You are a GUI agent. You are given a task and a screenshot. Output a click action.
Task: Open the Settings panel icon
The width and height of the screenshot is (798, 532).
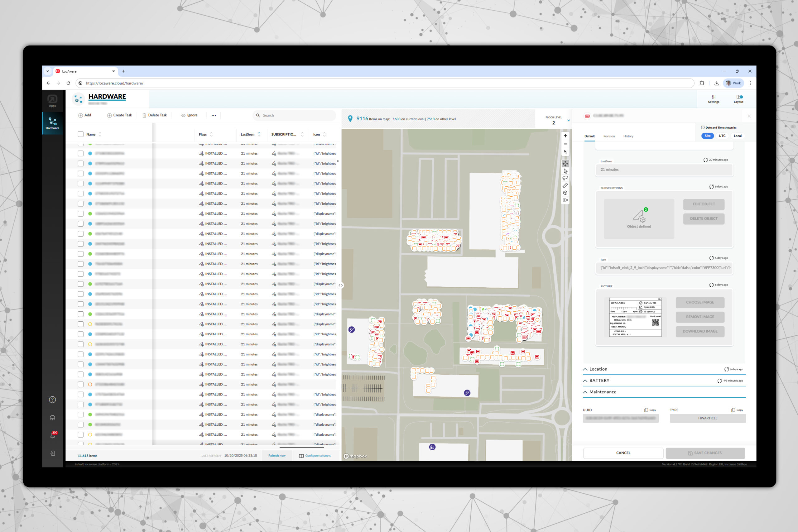pyautogui.click(x=713, y=99)
